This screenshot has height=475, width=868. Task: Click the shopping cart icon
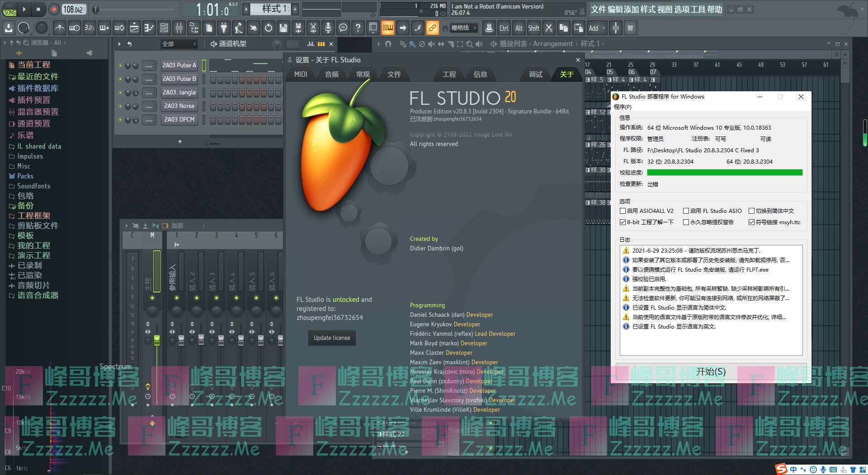[x=630, y=28]
